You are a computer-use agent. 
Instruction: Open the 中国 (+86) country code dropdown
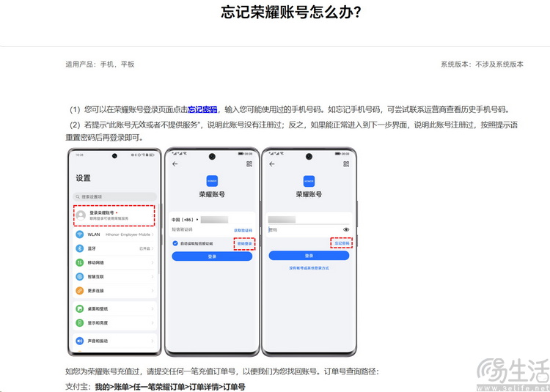[x=185, y=220]
